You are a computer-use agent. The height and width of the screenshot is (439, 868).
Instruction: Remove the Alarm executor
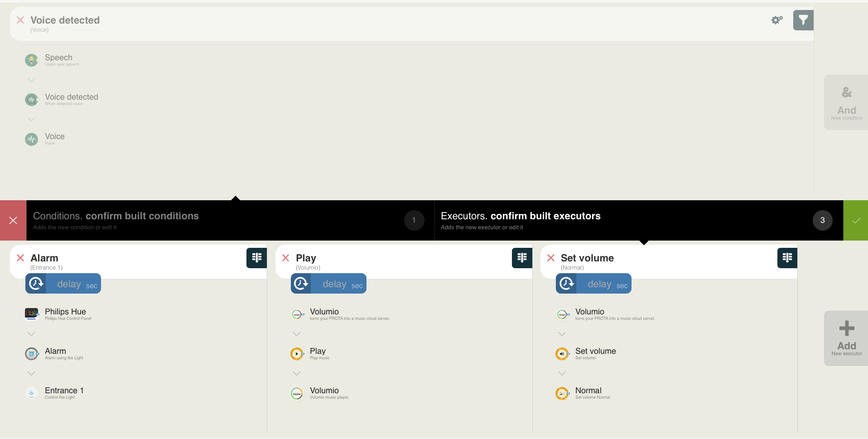tap(20, 258)
